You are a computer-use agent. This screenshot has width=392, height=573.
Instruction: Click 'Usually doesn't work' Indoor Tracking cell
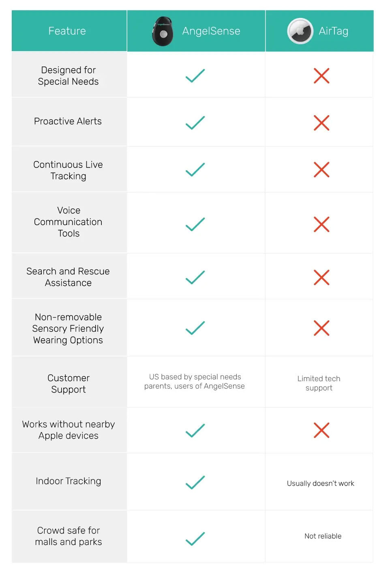[x=321, y=483]
